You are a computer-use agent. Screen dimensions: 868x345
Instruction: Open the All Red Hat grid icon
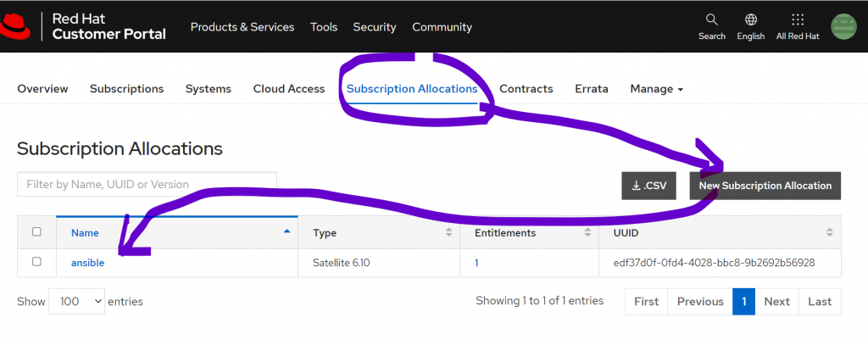pyautogui.click(x=797, y=20)
